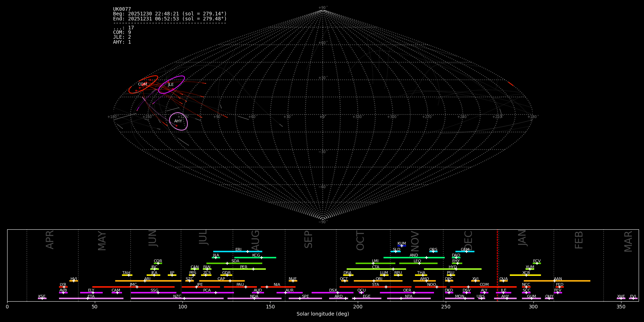Click the GEM shower peak cross
Viewport: 644px width, 322px height.
point(466,252)
